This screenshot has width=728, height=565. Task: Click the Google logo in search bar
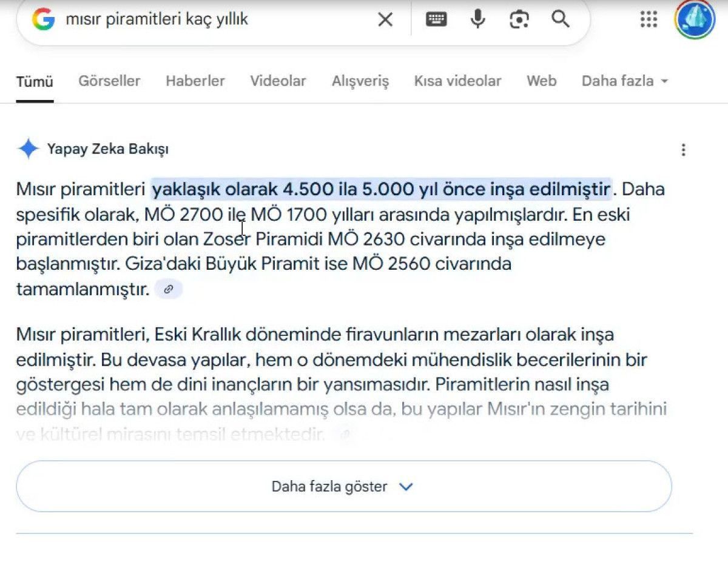tap(41, 19)
